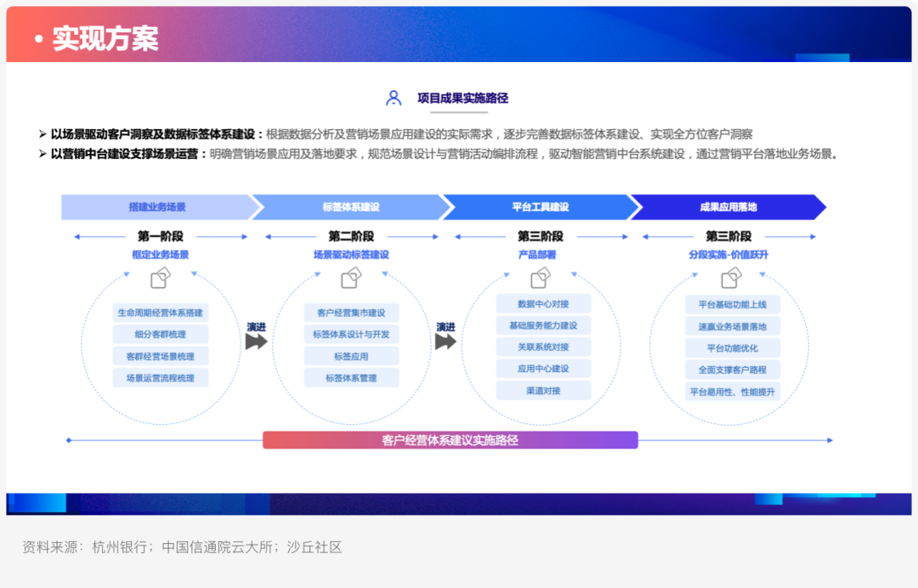Click the 客户经营体系建议实施路径 gradient bar

[450, 440]
